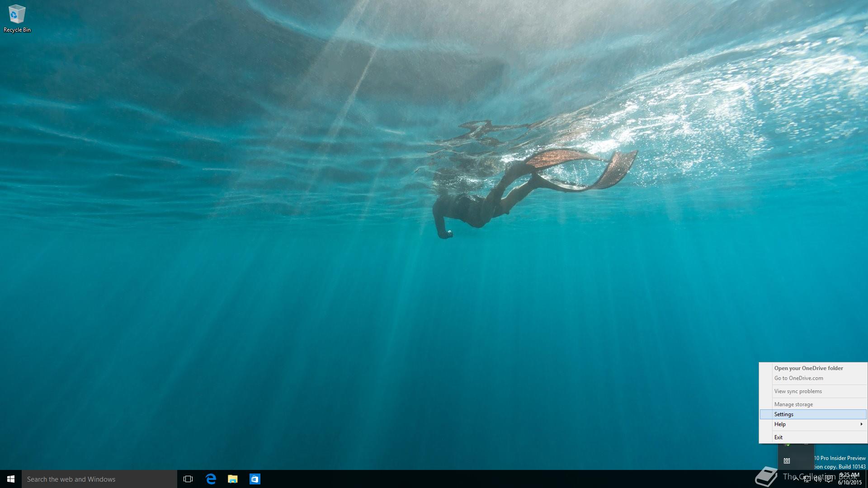Expand the Help submenu

[x=813, y=424]
